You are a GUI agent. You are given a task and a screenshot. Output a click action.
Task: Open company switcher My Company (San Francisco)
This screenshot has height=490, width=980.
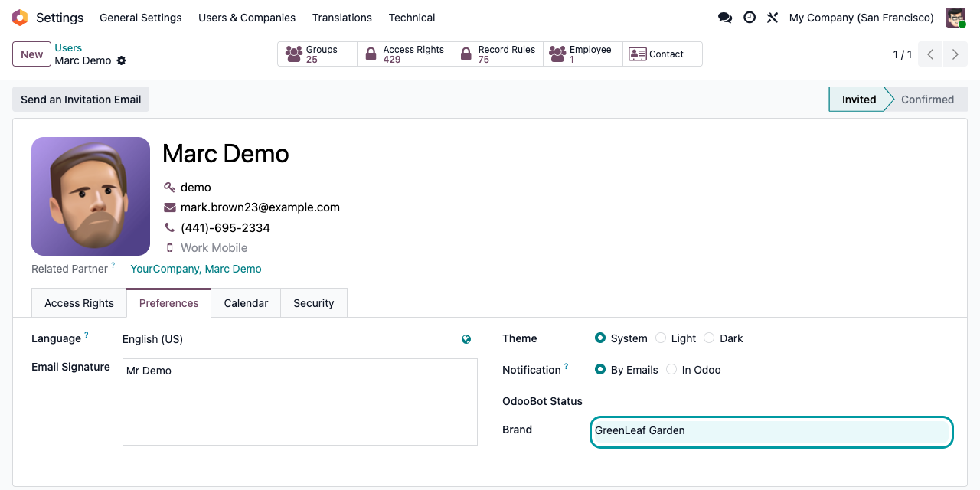click(861, 18)
